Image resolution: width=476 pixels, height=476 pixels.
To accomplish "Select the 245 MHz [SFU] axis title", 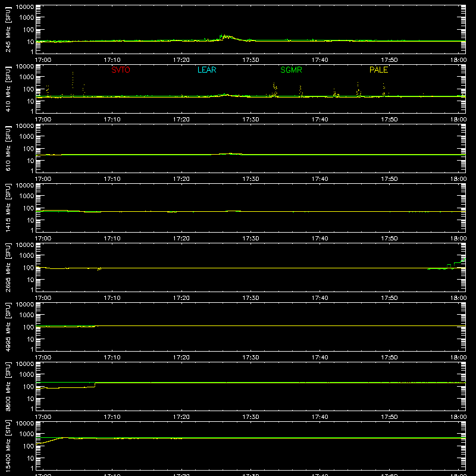I will (8, 30).
